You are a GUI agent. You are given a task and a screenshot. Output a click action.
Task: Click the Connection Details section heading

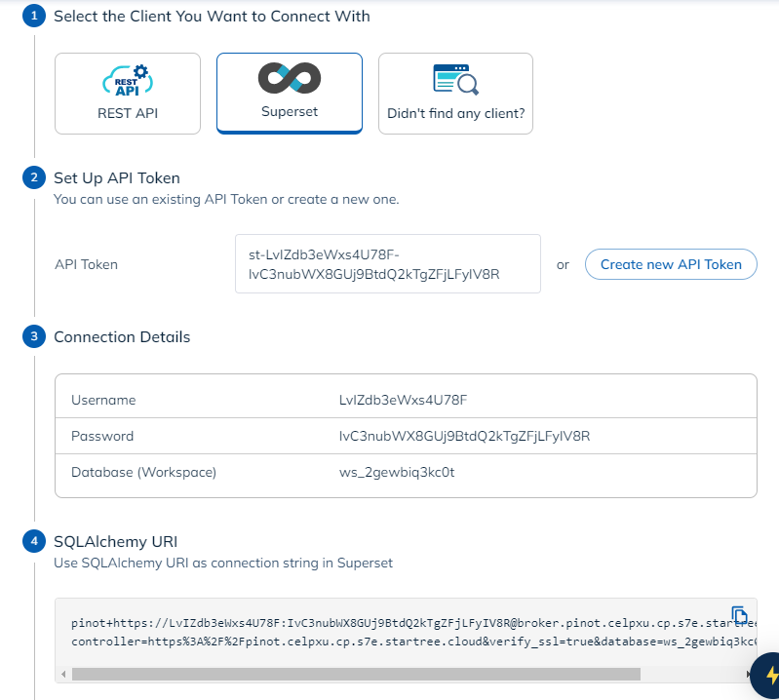pos(122,337)
